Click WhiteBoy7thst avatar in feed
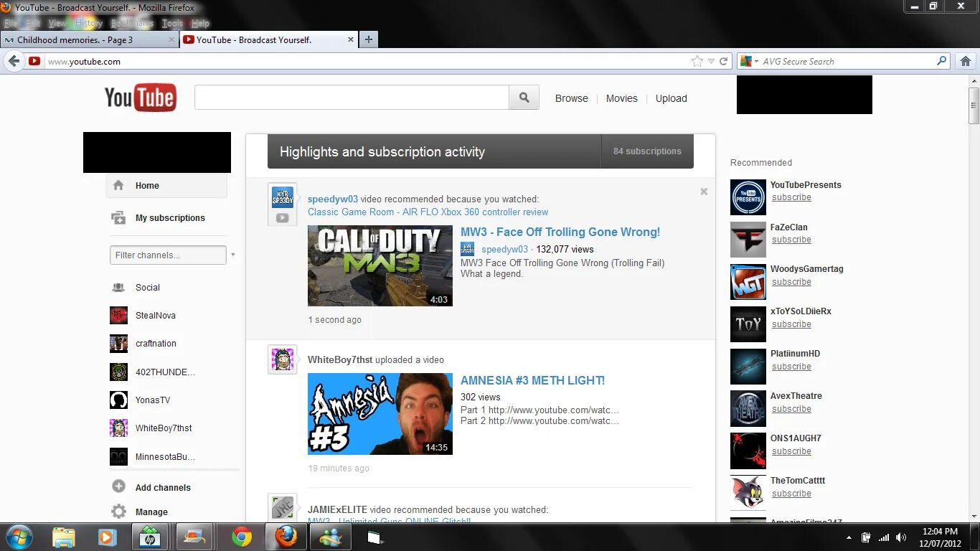This screenshot has width=980, height=551. (x=283, y=359)
